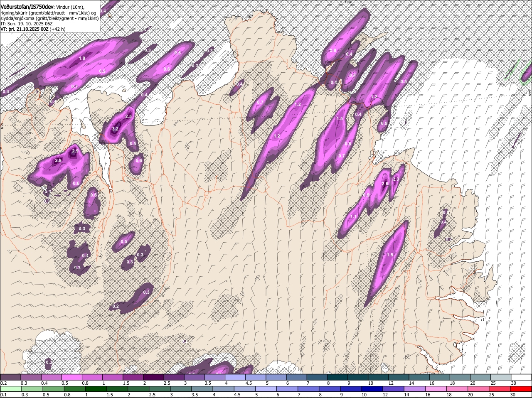Select the upper legend swatch starting at 1

point(113,377)
